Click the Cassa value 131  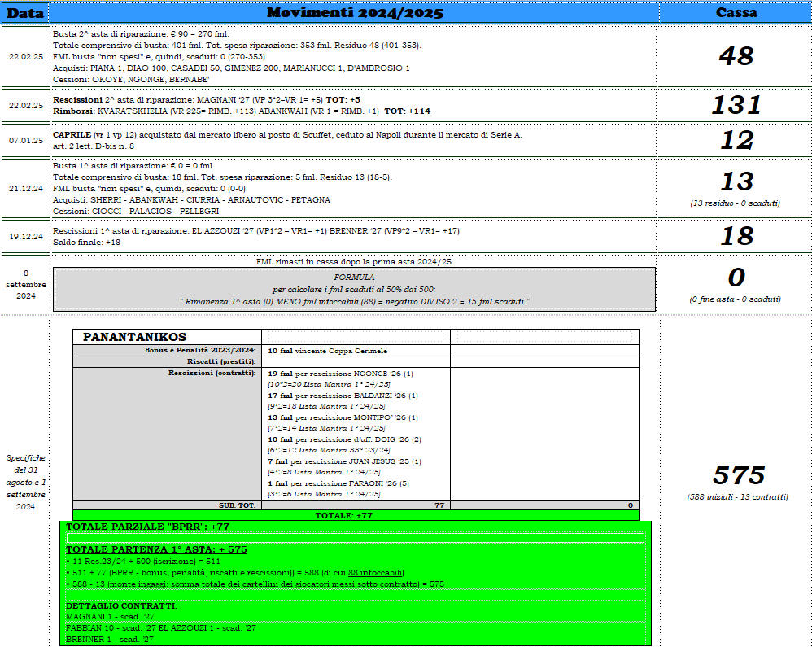[735, 105]
